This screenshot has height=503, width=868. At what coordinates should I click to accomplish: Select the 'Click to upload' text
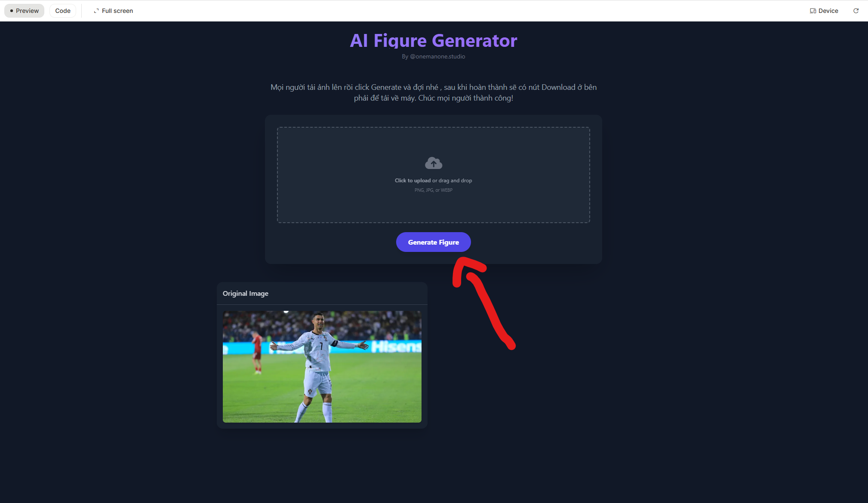pyautogui.click(x=412, y=181)
